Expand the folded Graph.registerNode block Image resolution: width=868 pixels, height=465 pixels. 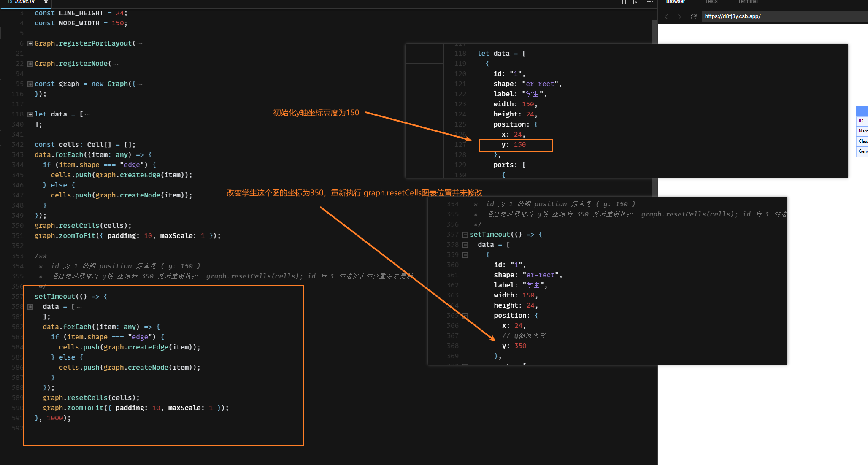(29, 63)
